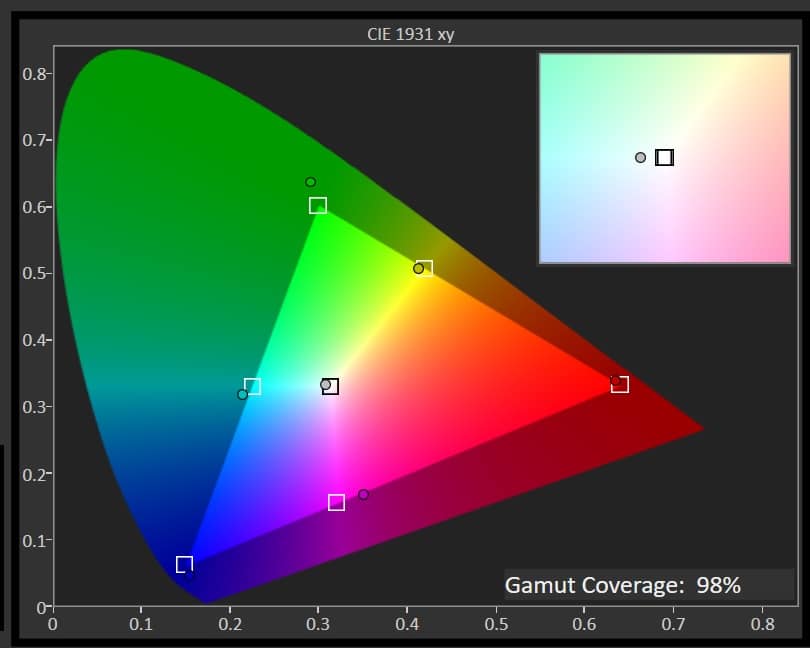Click the 0.4 label on the horizontal axis
The image size is (810, 648).
click(407, 624)
